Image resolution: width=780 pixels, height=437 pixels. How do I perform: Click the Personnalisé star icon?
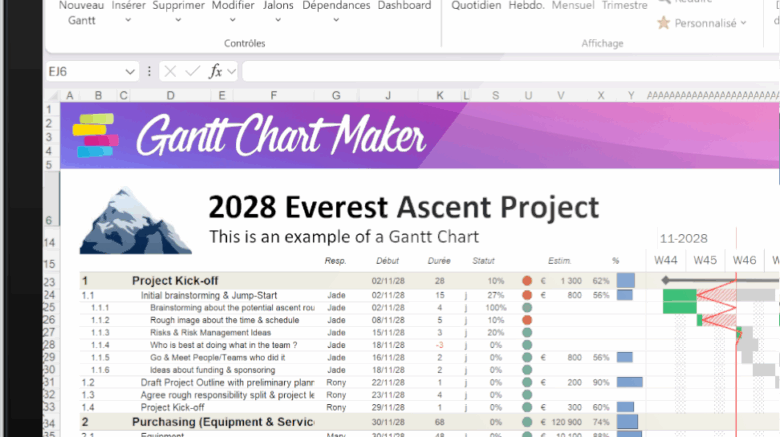[x=664, y=23]
